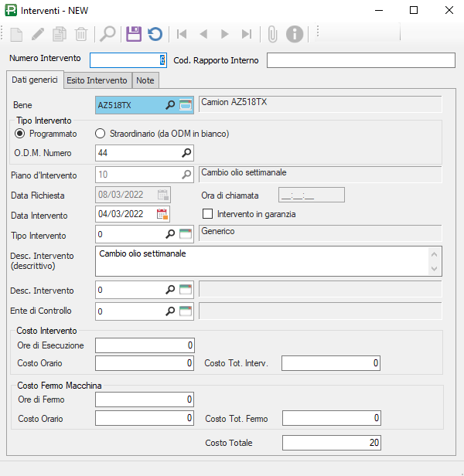Click the Save floppy disk toolbar icon
464x476 pixels.
134,33
